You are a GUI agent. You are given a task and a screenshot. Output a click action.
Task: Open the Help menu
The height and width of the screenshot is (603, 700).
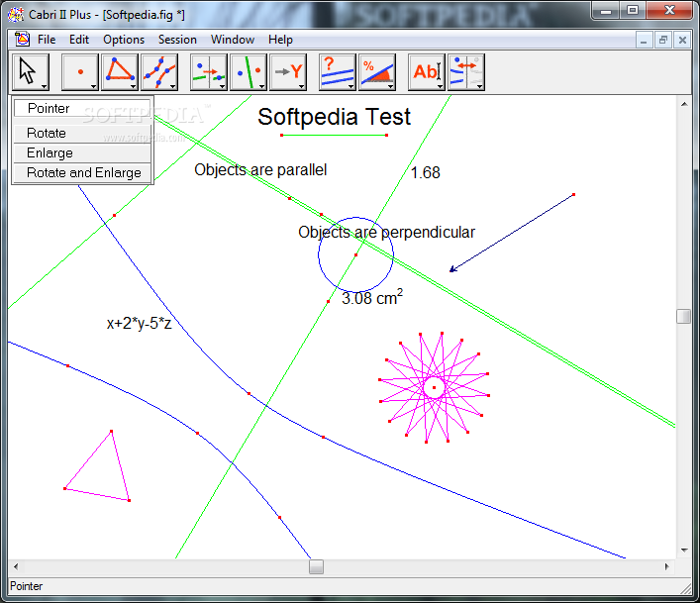(x=280, y=40)
